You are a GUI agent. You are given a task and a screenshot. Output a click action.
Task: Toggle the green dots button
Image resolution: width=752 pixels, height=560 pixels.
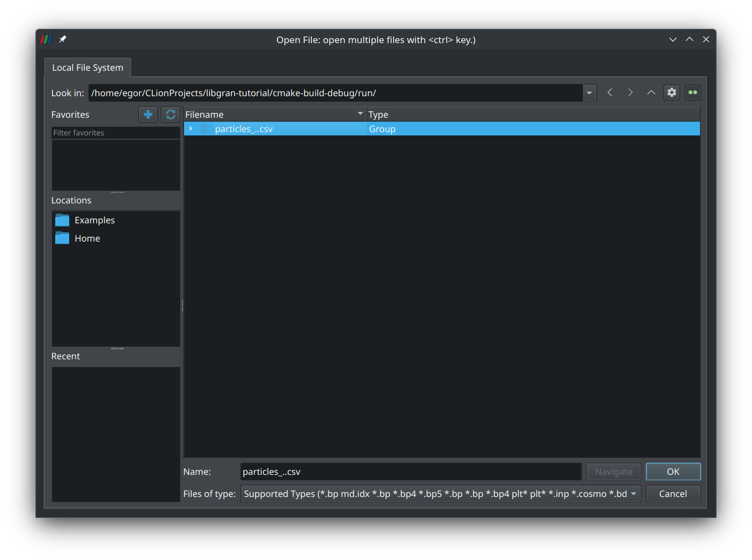(692, 93)
